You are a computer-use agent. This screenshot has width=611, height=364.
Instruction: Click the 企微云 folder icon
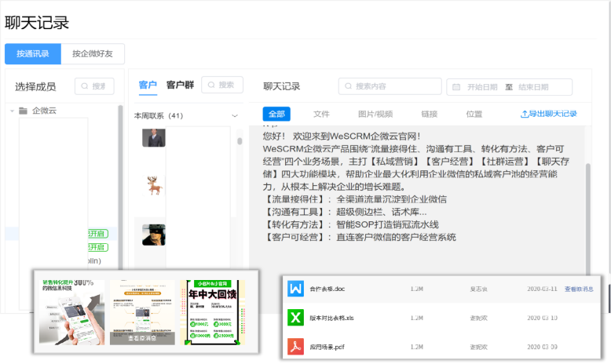tap(23, 111)
